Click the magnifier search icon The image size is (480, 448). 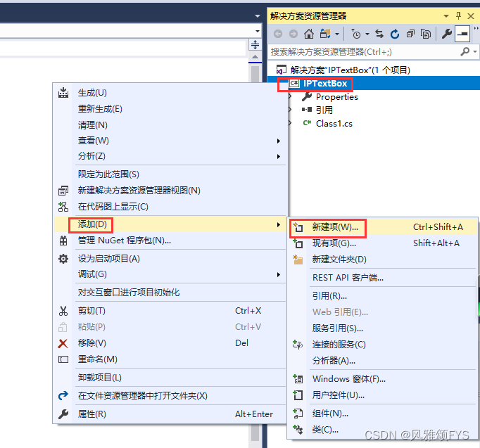tap(465, 51)
